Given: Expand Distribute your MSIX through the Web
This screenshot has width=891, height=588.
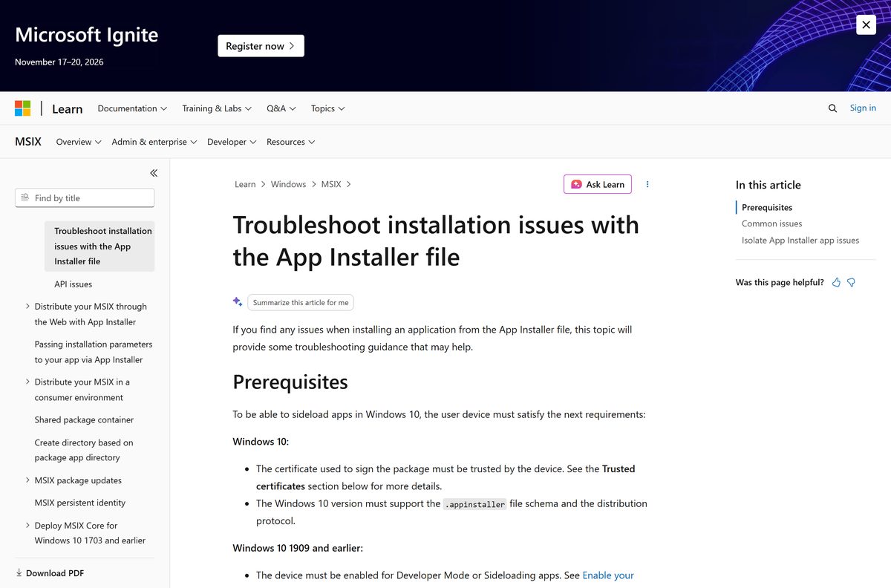Looking at the screenshot, I should [x=27, y=306].
